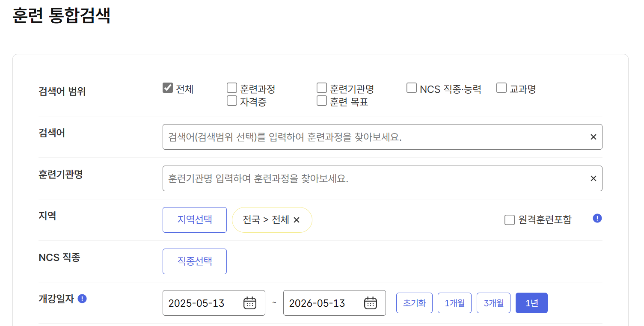Click the info icon beside 개강일자
Viewport: 644px width, 326px height.
(83, 299)
